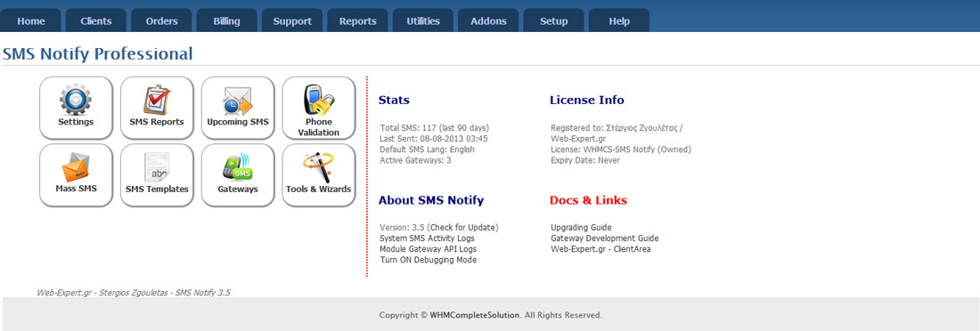Open SMS Reports clipboard icon
The height and width of the screenshot is (331, 980).
(x=157, y=108)
